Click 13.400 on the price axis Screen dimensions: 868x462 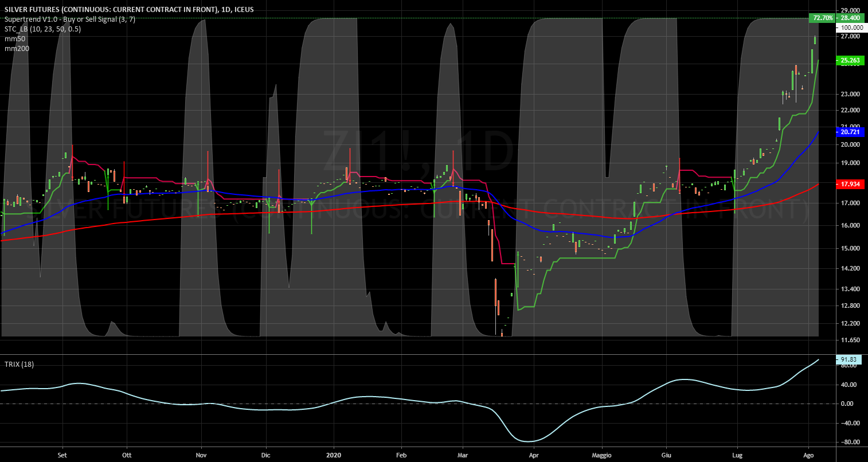851,289
